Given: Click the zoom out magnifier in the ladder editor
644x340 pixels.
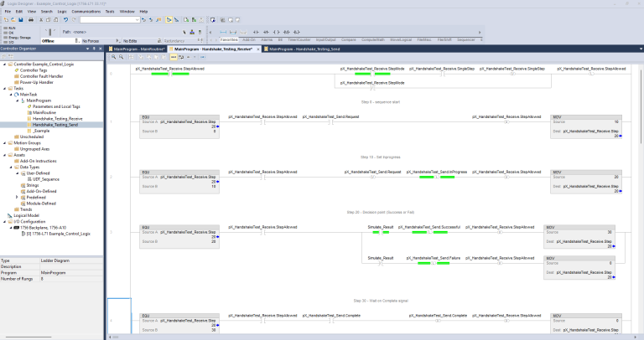Looking at the screenshot, I should coord(121,57).
